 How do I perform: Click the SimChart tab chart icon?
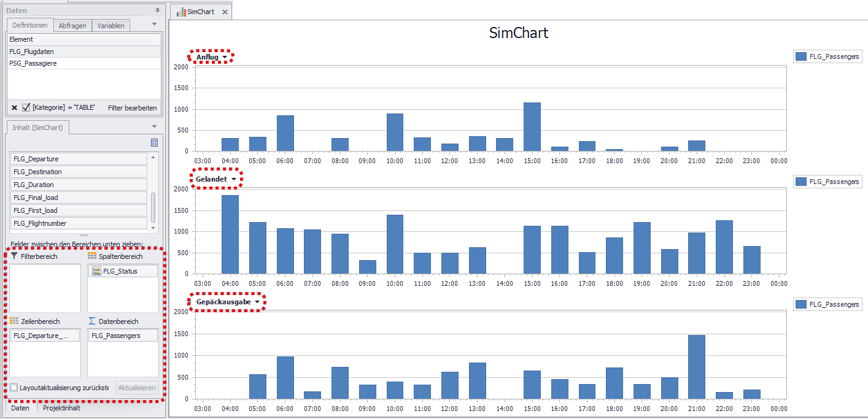click(x=181, y=12)
